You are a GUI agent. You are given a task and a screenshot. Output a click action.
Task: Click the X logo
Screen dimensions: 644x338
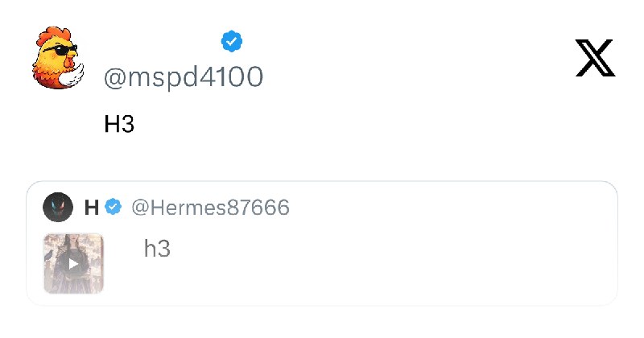pyautogui.click(x=595, y=58)
